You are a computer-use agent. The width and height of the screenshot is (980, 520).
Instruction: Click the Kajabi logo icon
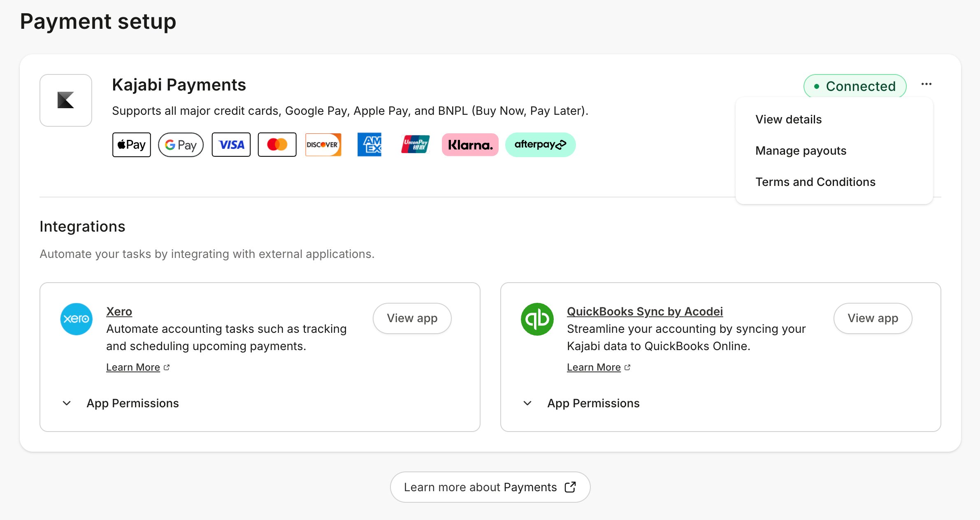pyautogui.click(x=66, y=100)
